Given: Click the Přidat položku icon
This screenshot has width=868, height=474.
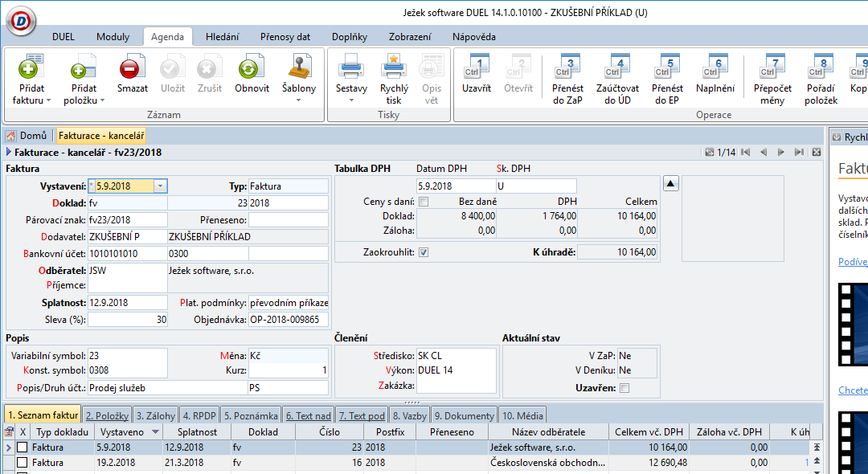Looking at the screenshot, I should pyautogui.click(x=84, y=68).
